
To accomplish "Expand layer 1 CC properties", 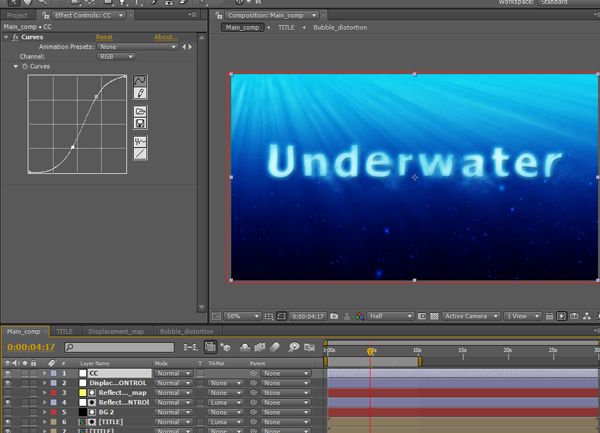I will [45, 373].
